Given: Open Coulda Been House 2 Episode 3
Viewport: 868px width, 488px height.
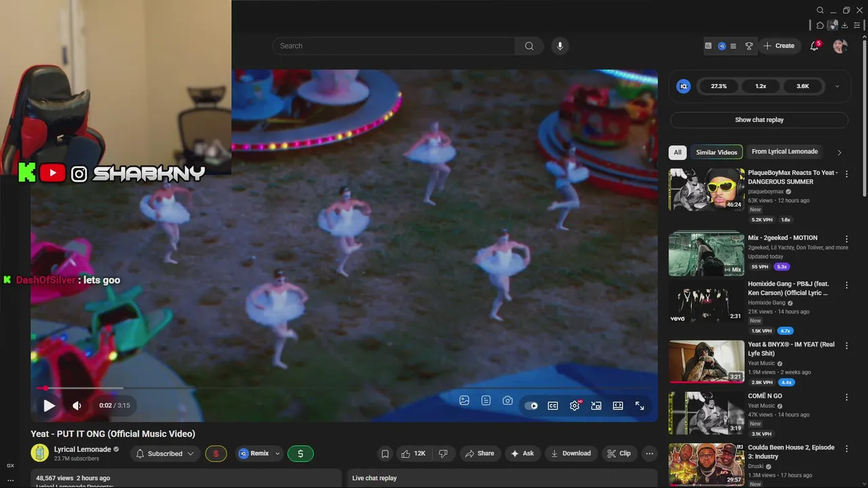Looking at the screenshot, I should tap(707, 465).
